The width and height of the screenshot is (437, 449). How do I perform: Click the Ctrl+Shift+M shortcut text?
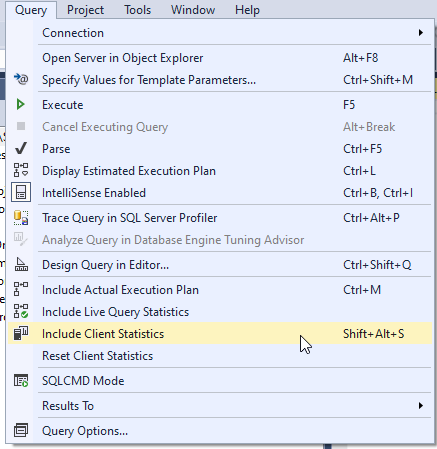(378, 80)
